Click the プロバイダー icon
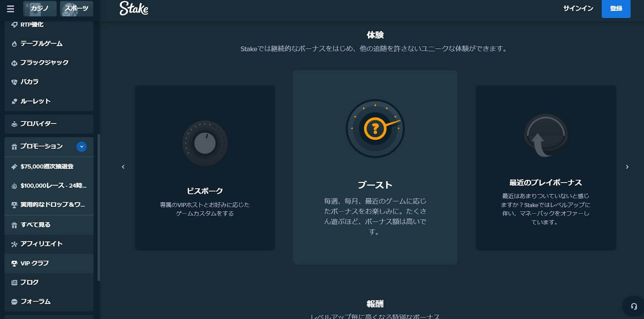This screenshot has width=644, height=319. tap(14, 124)
